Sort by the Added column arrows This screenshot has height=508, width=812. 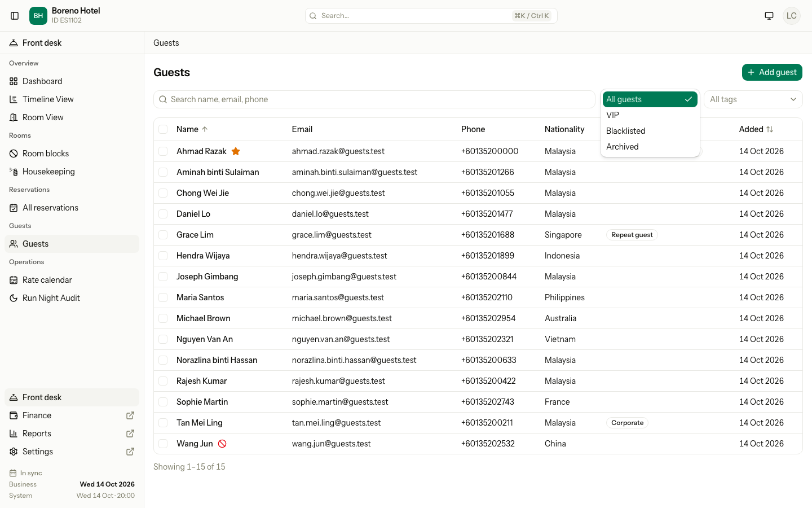[x=770, y=129]
